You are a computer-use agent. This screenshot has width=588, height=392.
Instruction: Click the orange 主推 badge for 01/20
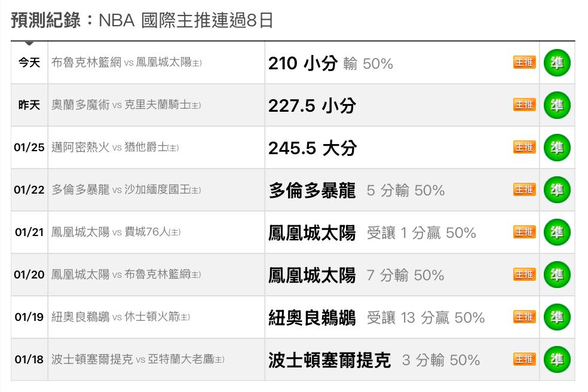524,275
